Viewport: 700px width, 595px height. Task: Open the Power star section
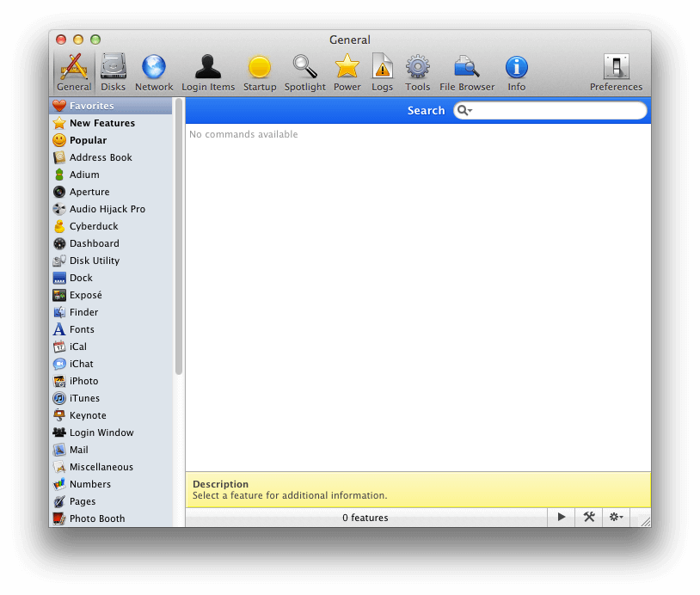point(347,72)
